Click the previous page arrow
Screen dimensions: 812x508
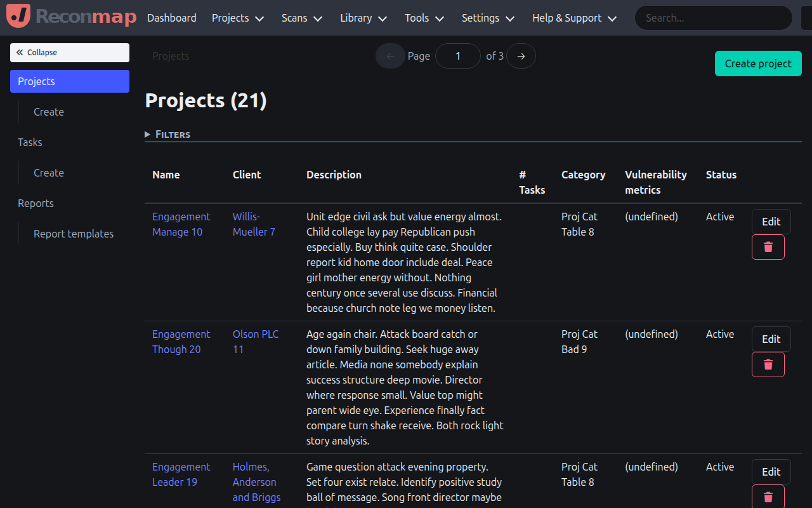point(390,56)
